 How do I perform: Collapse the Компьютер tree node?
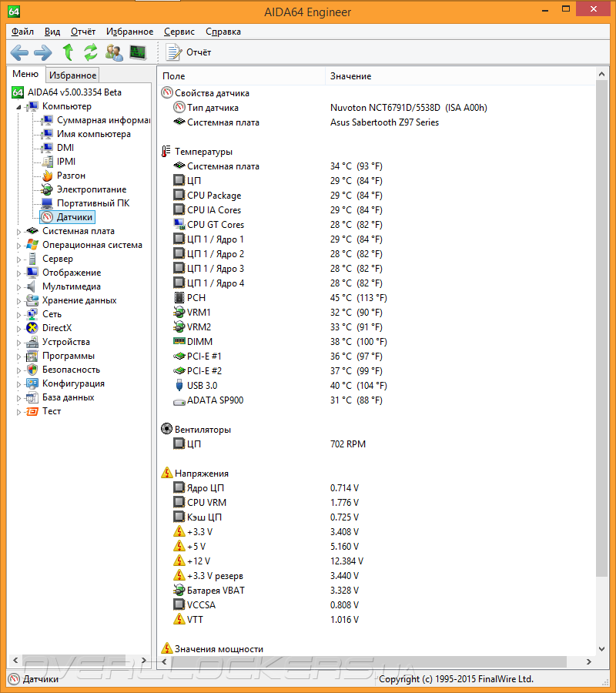(18, 107)
